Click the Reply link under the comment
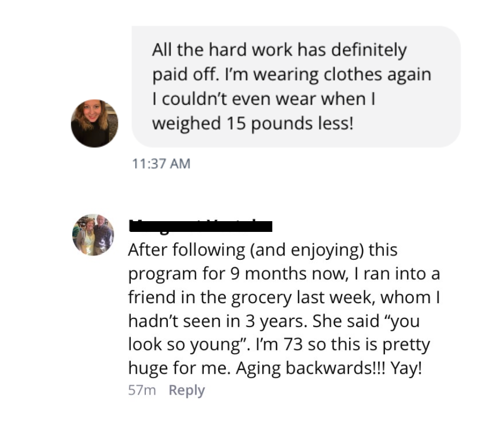This screenshot has width=504, height=423. pos(187,390)
